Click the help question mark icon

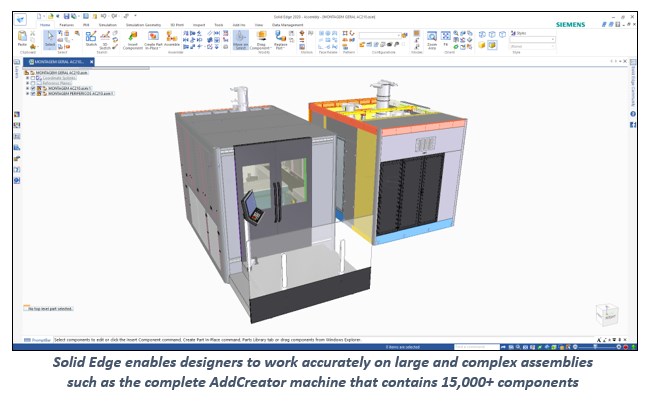[633, 114]
